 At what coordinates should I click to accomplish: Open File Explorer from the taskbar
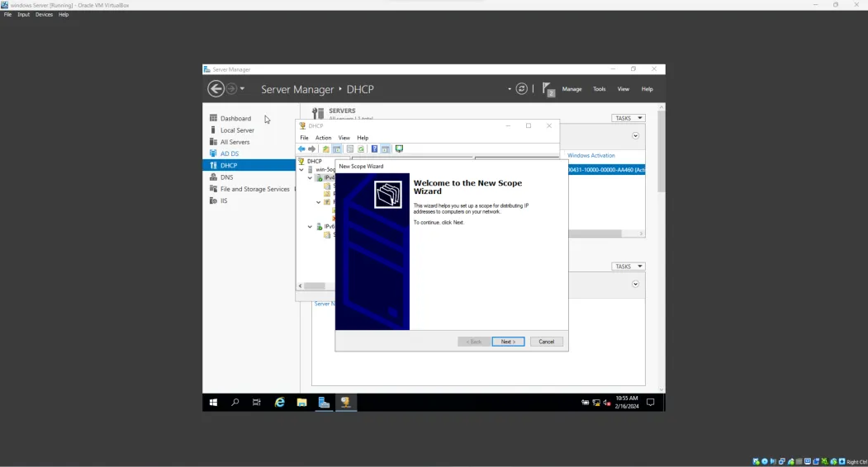[x=301, y=403]
